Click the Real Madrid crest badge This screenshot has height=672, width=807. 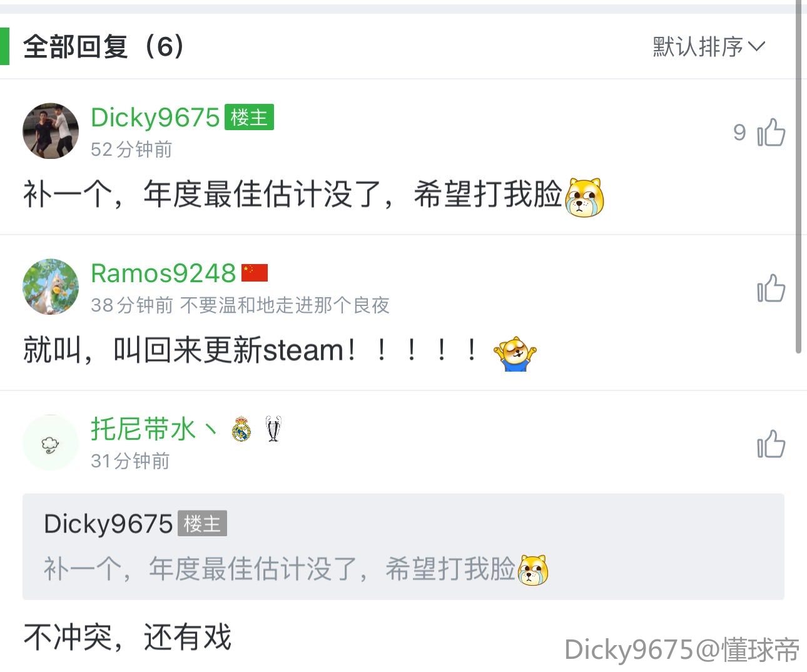coord(241,430)
